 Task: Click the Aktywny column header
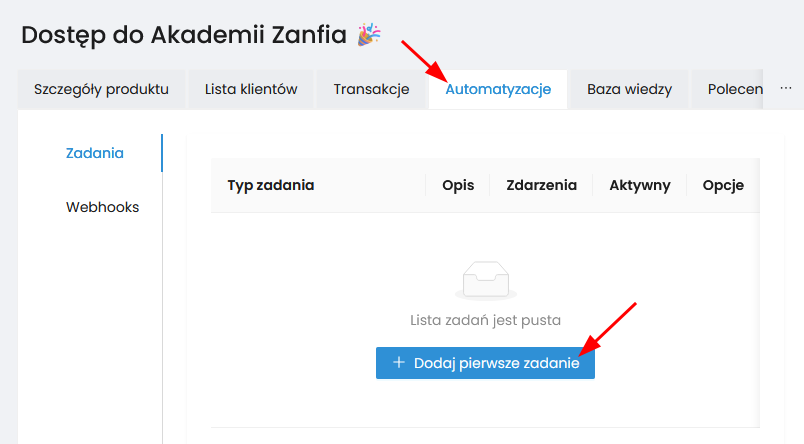[640, 185]
